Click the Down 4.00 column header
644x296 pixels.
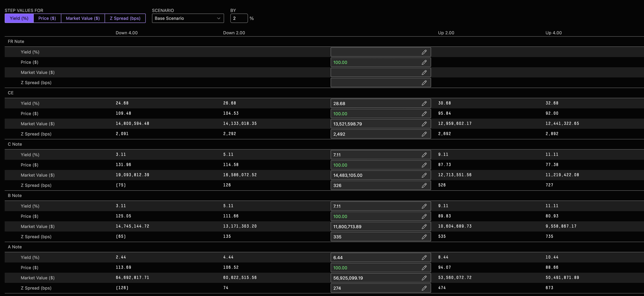coord(127,33)
